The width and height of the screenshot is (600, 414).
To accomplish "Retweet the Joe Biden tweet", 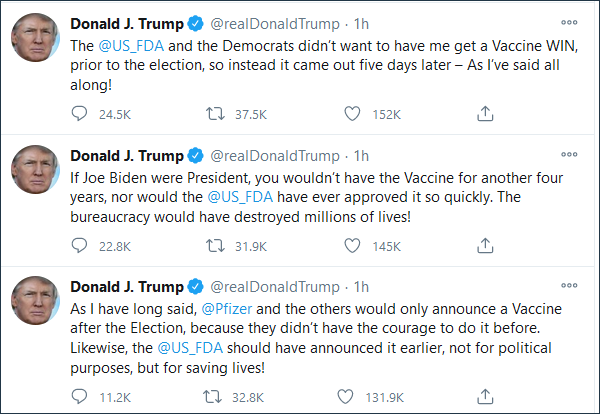I will click(214, 244).
